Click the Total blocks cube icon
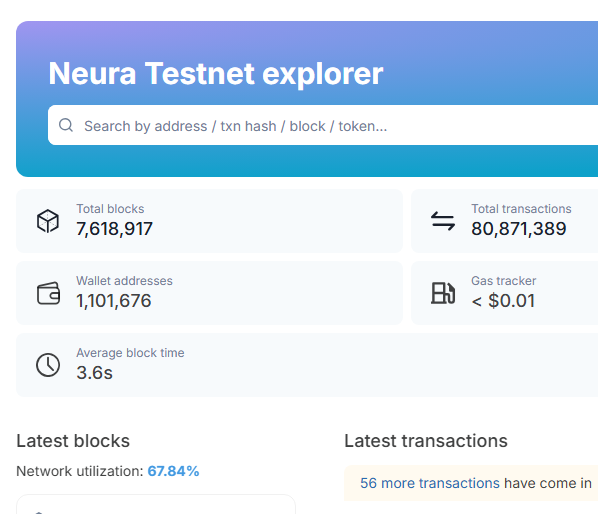Screen dimensions: 598x514 click(48, 221)
